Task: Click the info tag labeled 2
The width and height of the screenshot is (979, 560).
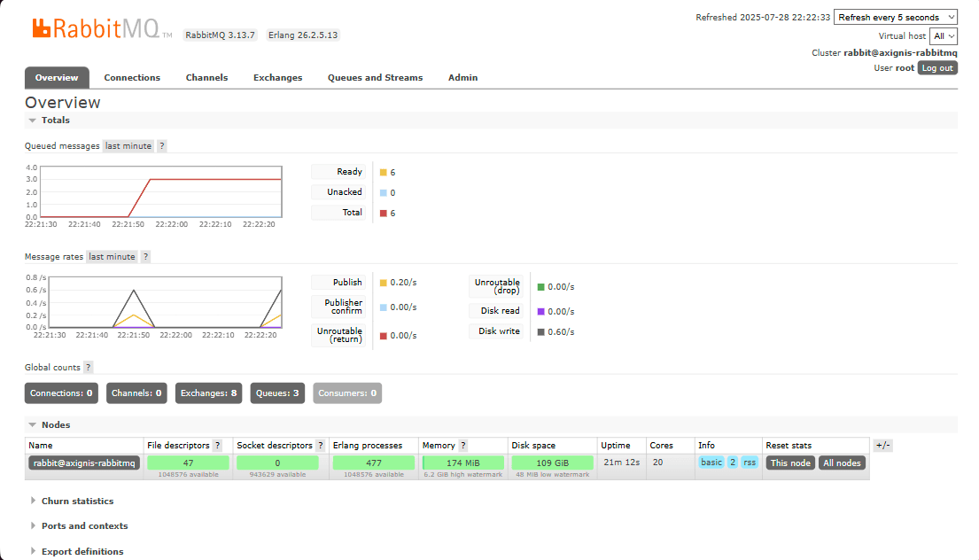Action: [733, 463]
